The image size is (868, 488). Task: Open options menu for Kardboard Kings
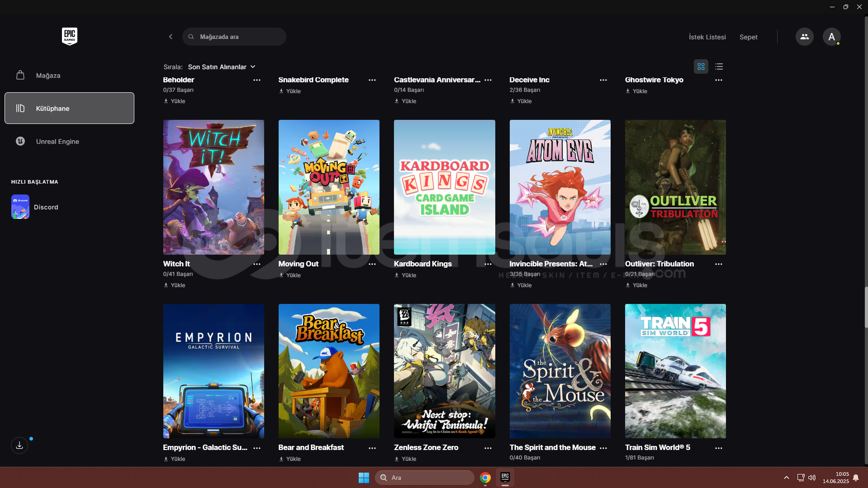tap(488, 264)
